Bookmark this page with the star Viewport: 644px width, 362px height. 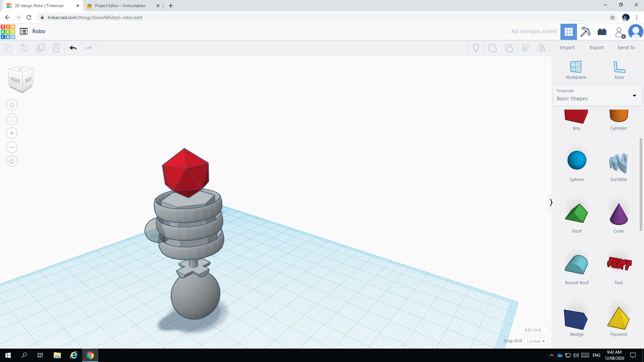point(612,17)
